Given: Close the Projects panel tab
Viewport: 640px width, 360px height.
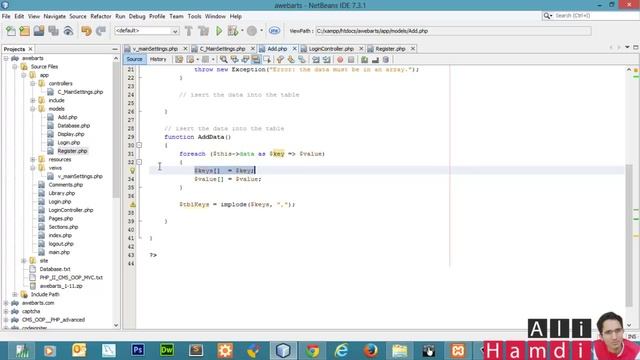Looking at the screenshot, I should click(30, 49).
